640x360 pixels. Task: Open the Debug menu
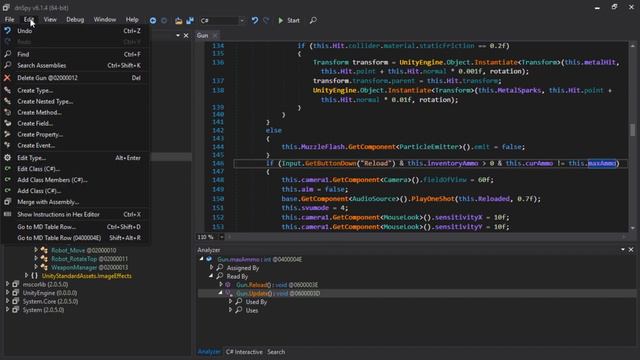tap(75, 20)
